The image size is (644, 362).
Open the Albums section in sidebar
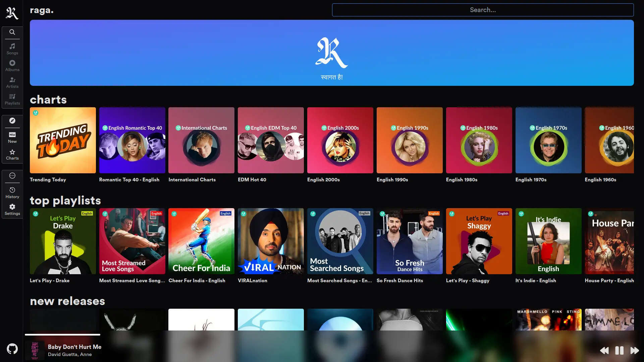pos(12,65)
